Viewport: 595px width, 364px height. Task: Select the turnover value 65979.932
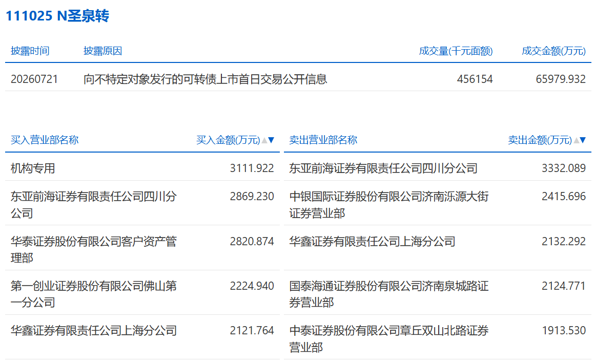pyautogui.click(x=561, y=79)
